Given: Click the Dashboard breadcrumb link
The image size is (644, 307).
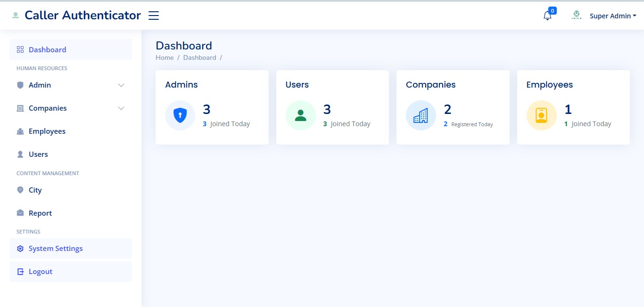Looking at the screenshot, I should [x=199, y=57].
